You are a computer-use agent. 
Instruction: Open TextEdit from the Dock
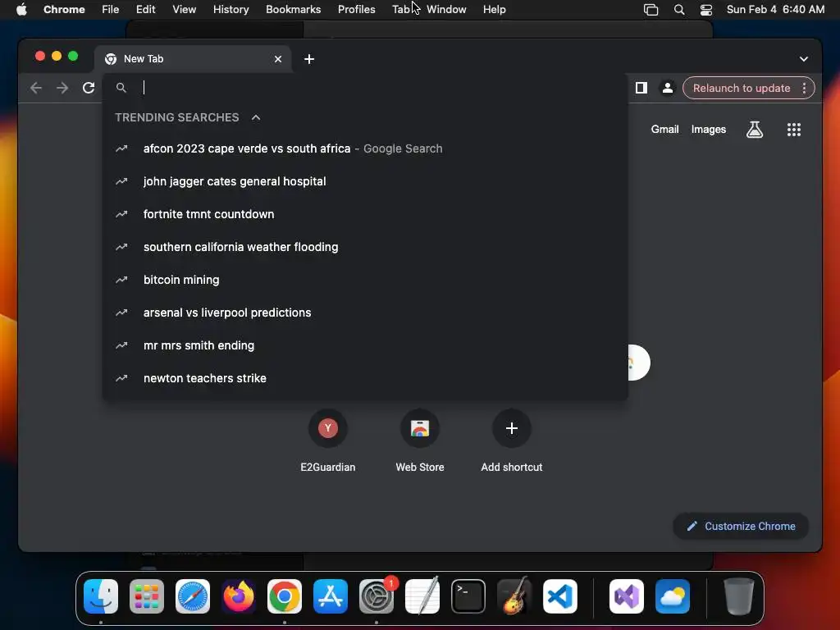click(x=422, y=596)
